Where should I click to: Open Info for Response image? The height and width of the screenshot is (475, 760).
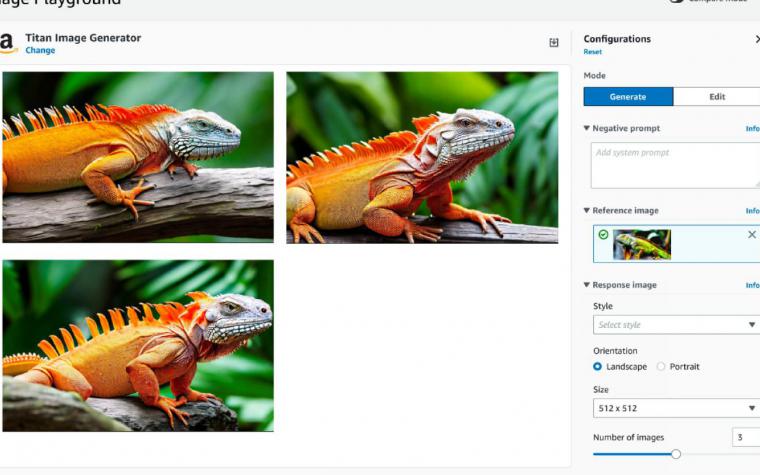click(752, 285)
